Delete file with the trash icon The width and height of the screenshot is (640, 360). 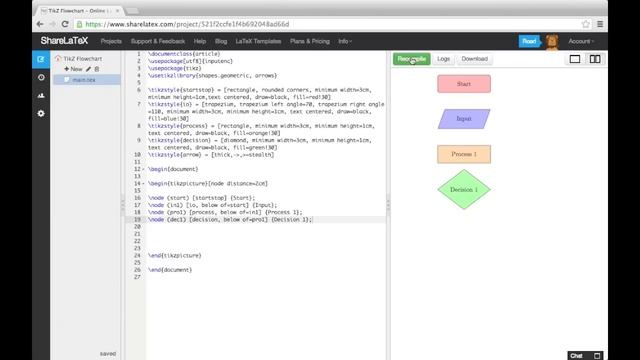pyautogui.click(x=97, y=69)
